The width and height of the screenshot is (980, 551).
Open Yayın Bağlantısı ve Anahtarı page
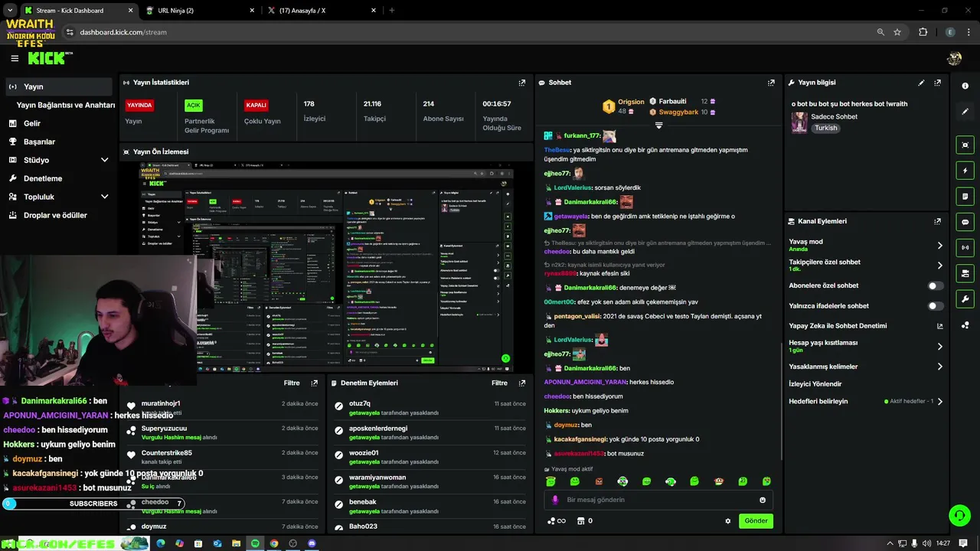click(66, 105)
